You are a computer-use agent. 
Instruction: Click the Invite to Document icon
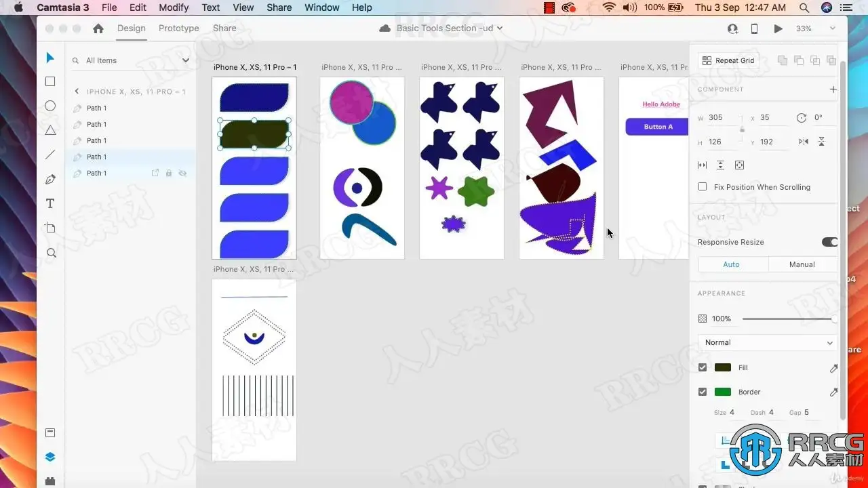tap(732, 28)
